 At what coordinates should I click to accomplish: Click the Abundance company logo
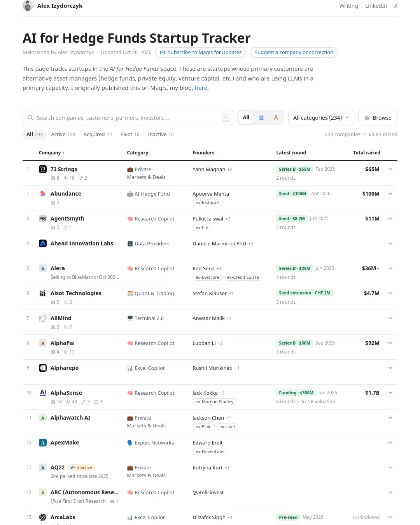[x=43, y=194]
